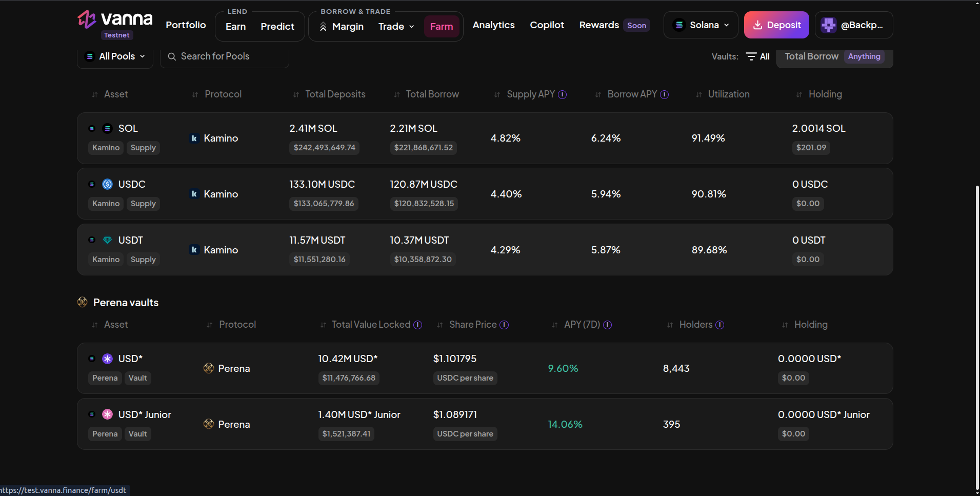This screenshot has height=496, width=980.
Task: Click the Deposit button
Action: [x=776, y=25]
